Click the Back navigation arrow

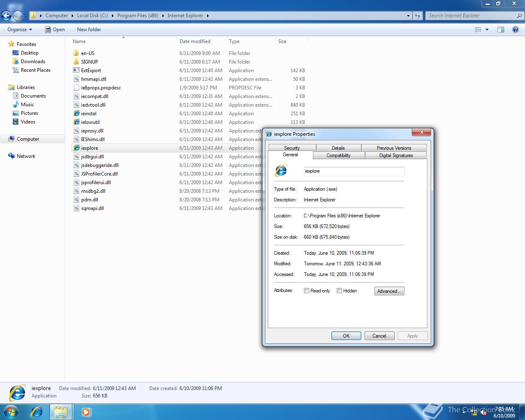click(x=6, y=16)
